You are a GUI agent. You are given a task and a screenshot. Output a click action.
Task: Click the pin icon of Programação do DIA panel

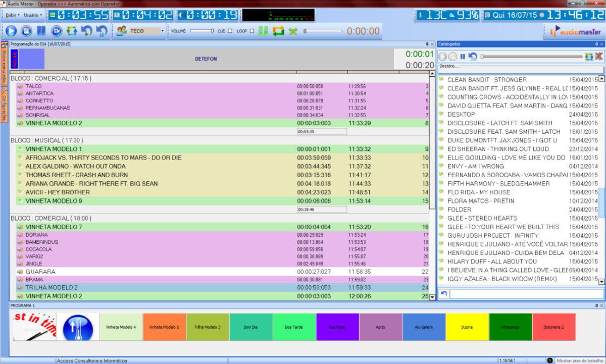point(427,44)
